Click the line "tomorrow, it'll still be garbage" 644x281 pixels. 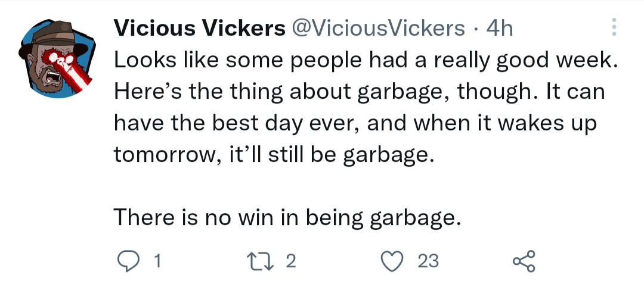(274, 155)
